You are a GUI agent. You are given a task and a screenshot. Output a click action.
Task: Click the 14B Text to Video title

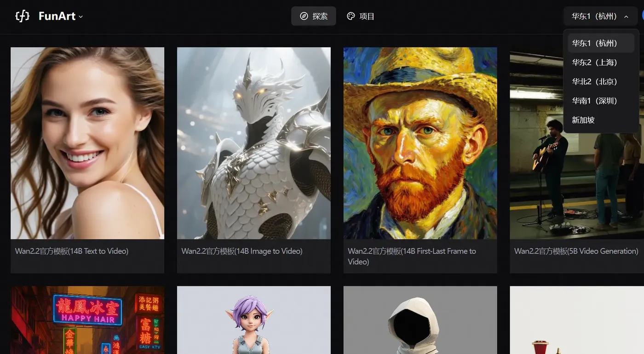pyautogui.click(x=72, y=251)
